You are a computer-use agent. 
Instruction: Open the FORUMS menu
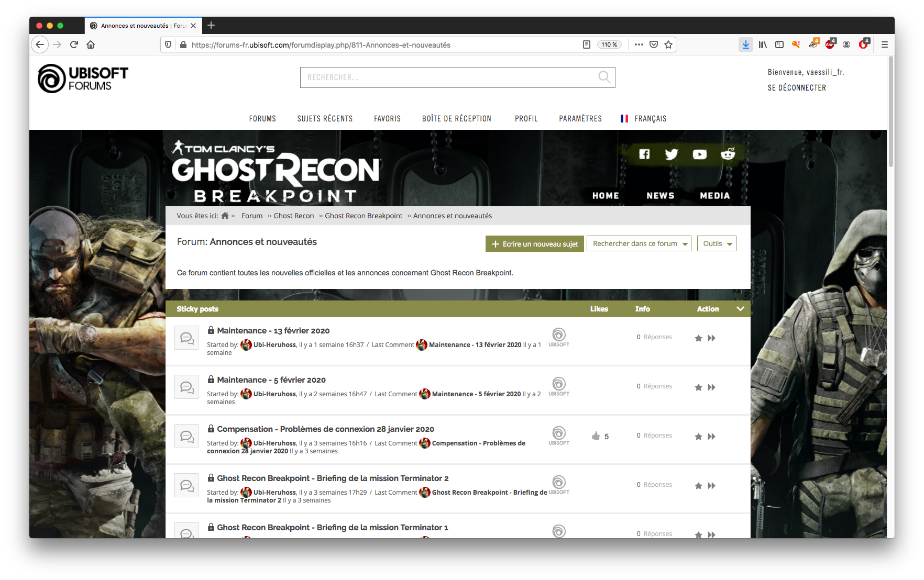[x=262, y=119]
